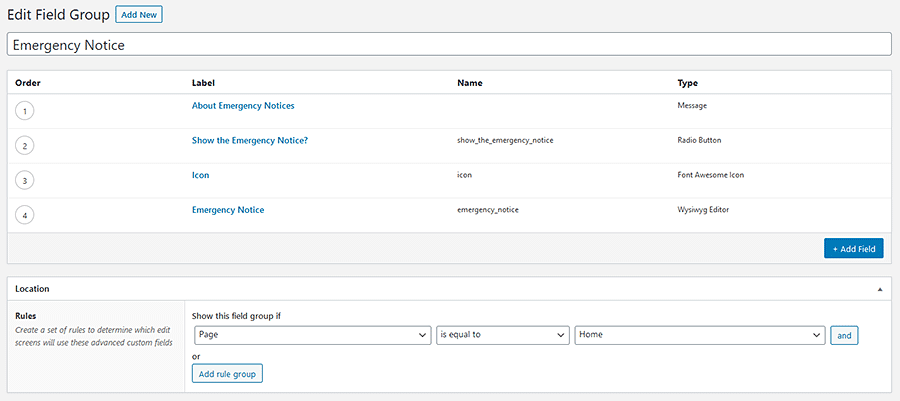
Task: Click order handle number 2
Action: 25,146
